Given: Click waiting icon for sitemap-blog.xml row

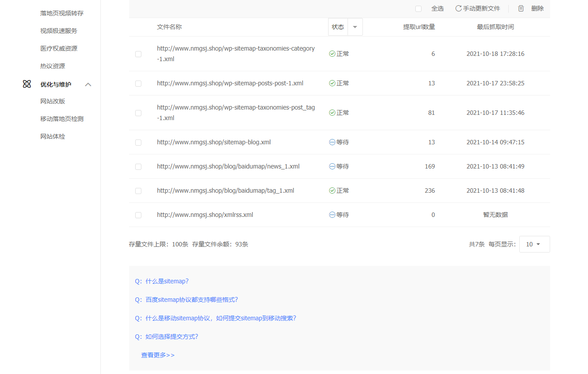Looking at the screenshot, I should [332, 142].
